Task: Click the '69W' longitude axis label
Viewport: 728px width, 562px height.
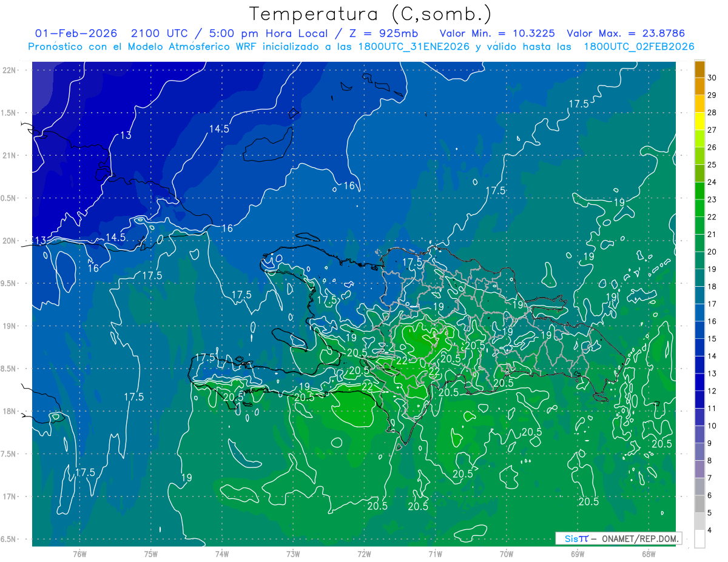Action: [578, 554]
